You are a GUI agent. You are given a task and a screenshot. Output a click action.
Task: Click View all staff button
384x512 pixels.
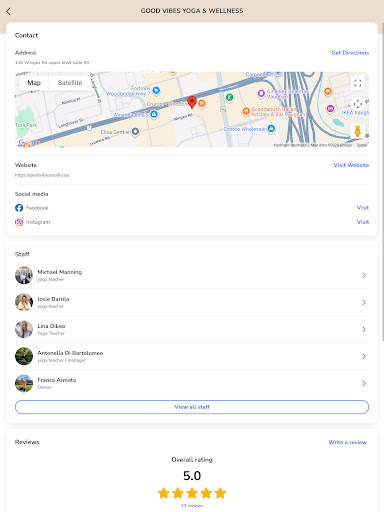click(x=192, y=407)
